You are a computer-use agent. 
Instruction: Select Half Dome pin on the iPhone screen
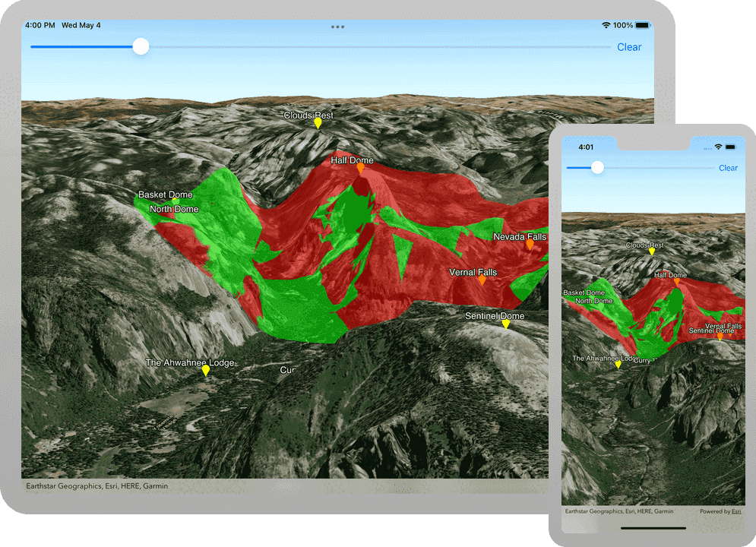675,282
